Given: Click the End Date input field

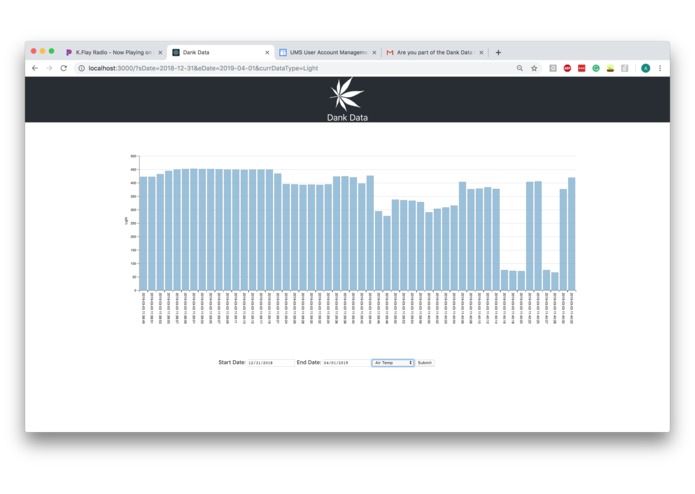Looking at the screenshot, I should (x=346, y=363).
